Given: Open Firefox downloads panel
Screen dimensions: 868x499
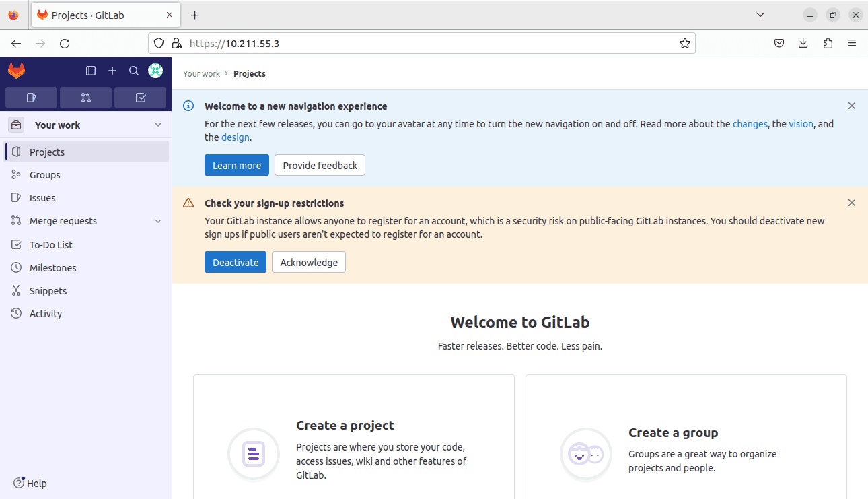Looking at the screenshot, I should click(x=803, y=43).
